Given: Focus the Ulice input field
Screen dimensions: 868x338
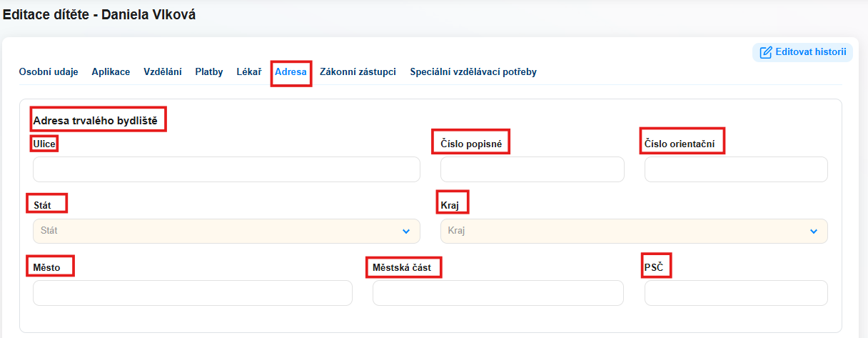Looking at the screenshot, I should click(226, 169).
